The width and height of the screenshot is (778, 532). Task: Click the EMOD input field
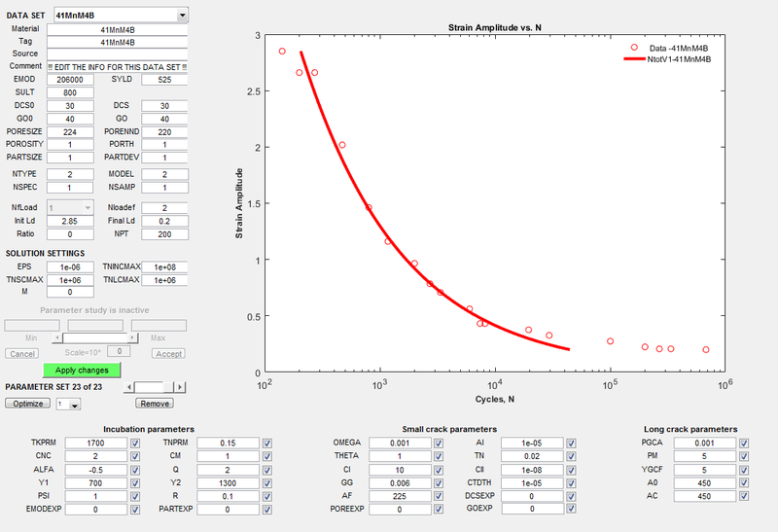70,79
